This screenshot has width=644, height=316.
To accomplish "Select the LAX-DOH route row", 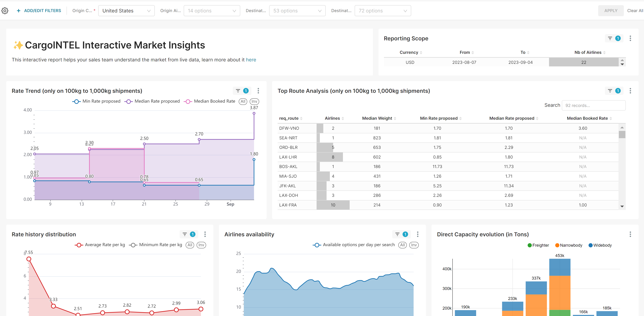I will coord(448,195).
